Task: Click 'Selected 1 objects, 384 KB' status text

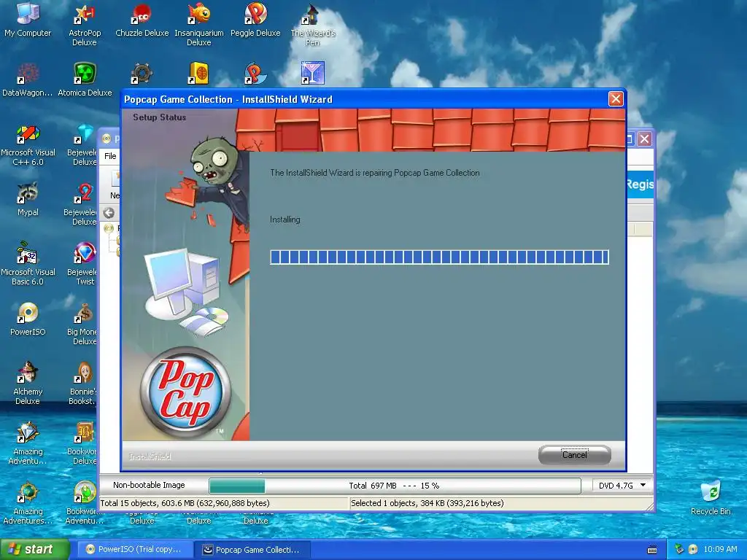Action: [x=427, y=503]
